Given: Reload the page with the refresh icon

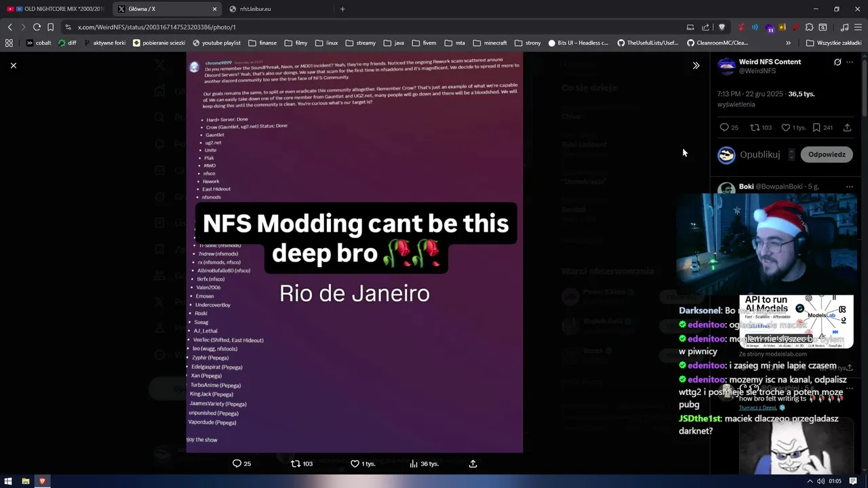Looking at the screenshot, I should tap(37, 27).
